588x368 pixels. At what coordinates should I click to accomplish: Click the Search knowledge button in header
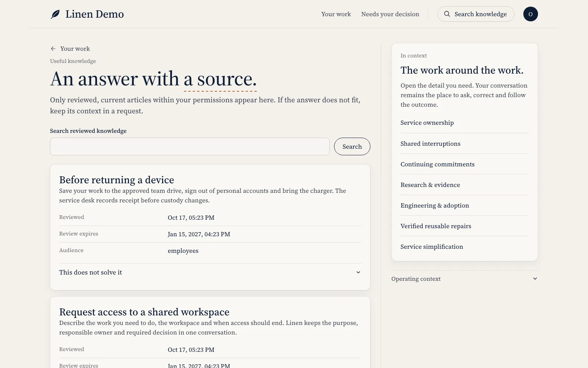pyautogui.click(x=476, y=14)
